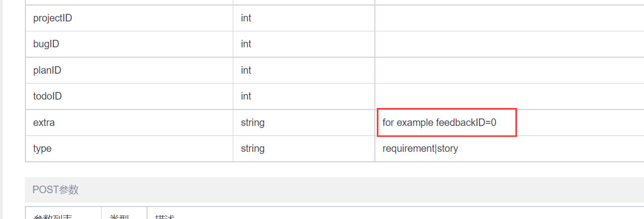This screenshot has width=644, height=219.
Task: Select the todoID parameter name
Action: point(47,97)
